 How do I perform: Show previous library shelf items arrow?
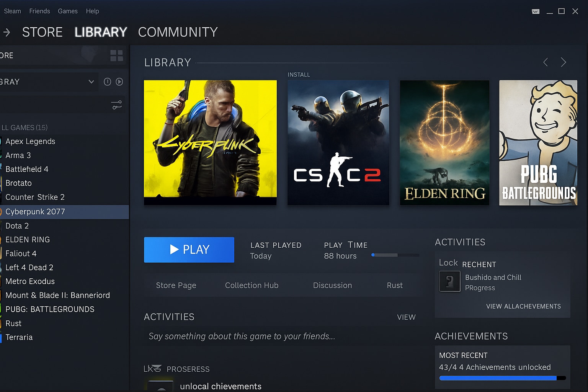tap(546, 62)
